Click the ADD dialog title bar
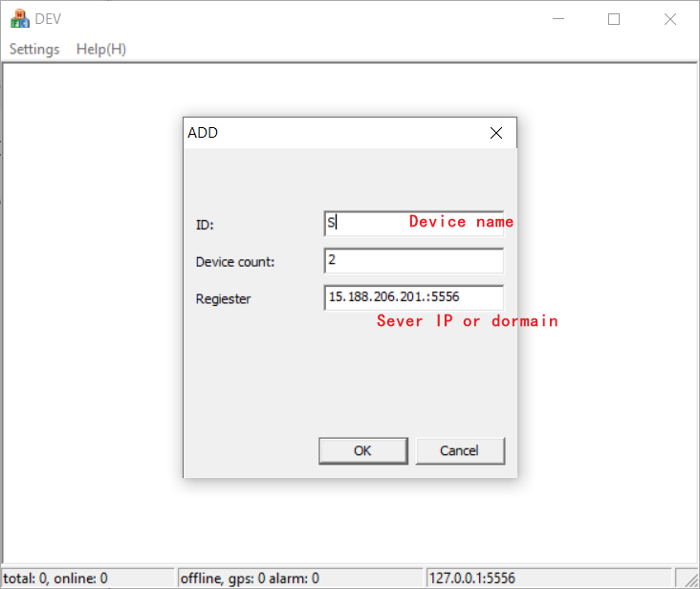The width and height of the screenshot is (700, 589). pos(335,133)
